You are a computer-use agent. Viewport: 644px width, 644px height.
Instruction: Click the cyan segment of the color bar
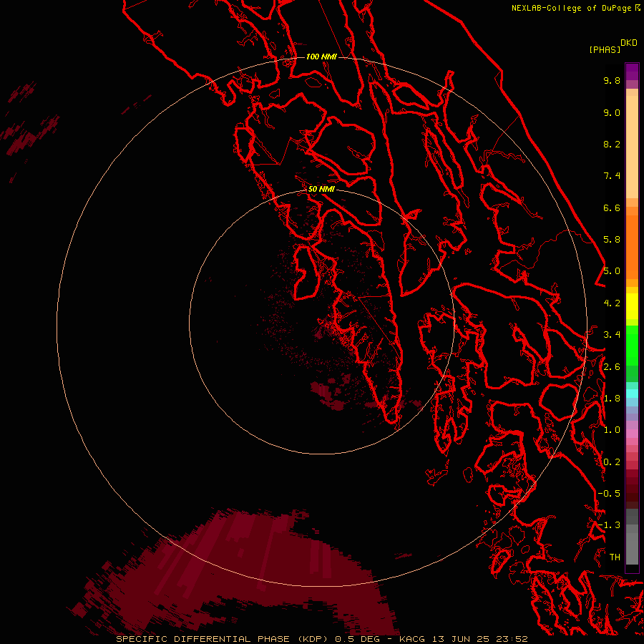pos(632,394)
